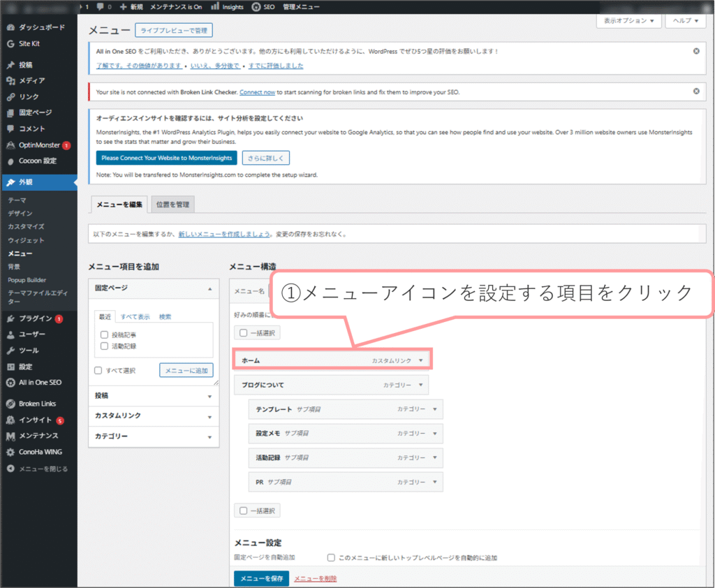This screenshot has height=588, width=715.
Task: Switch to the 位置を管理 tab
Action: (172, 204)
